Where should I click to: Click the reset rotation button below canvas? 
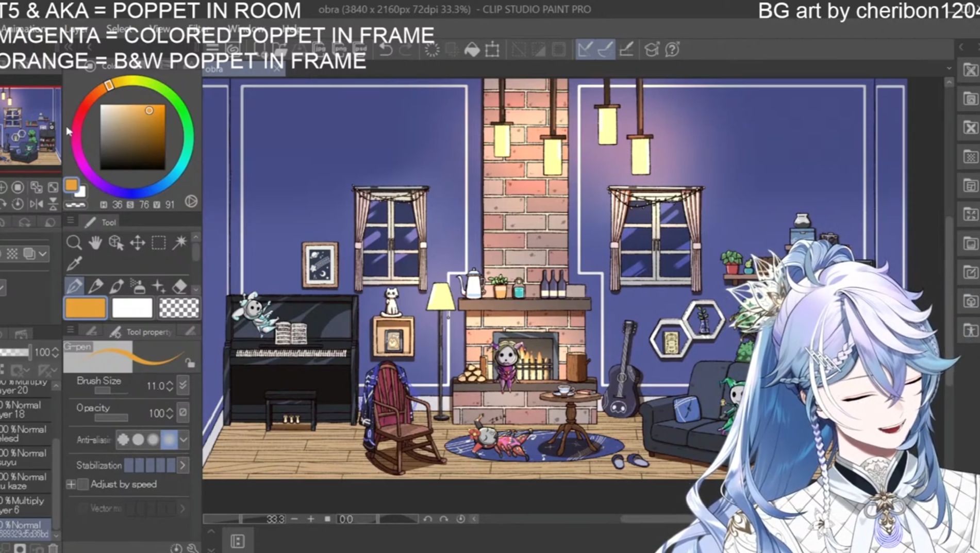(460, 519)
